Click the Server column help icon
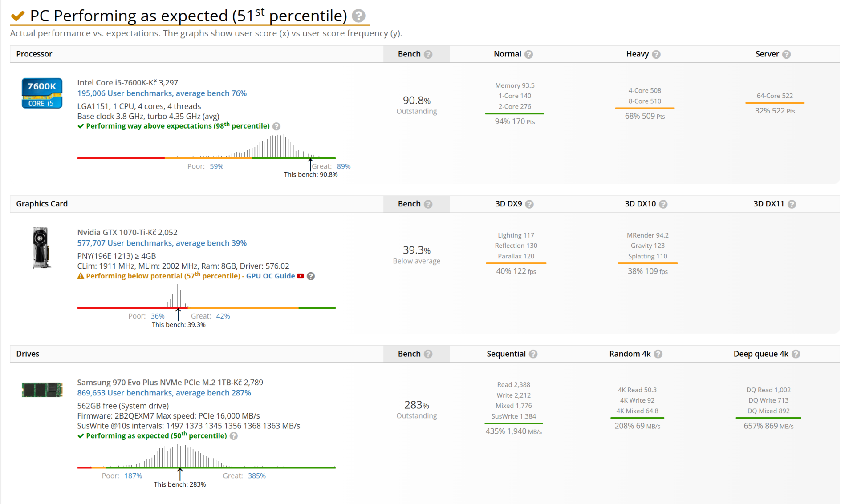Image resolution: width=841 pixels, height=504 pixels. 787,54
